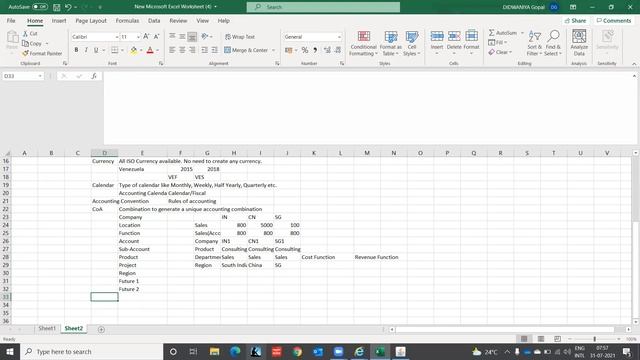Viewport: 640px width, 360px height.
Task: Switch to the Review tab
Action: 178,20
